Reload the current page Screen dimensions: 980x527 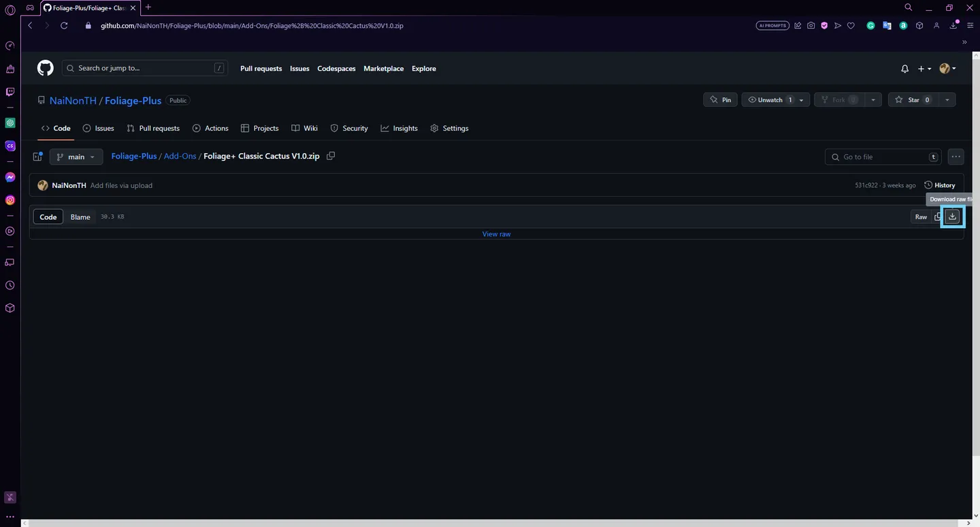coord(64,26)
